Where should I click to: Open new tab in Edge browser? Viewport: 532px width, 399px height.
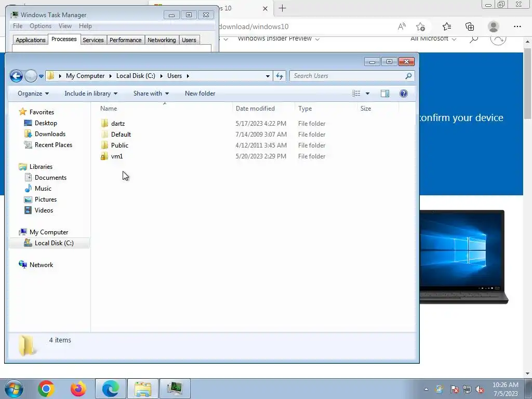tap(282, 8)
